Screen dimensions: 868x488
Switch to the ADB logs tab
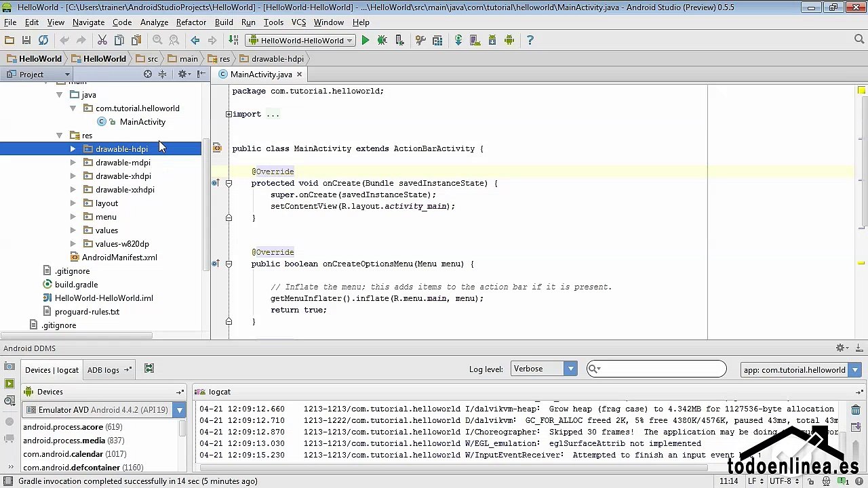click(103, 370)
